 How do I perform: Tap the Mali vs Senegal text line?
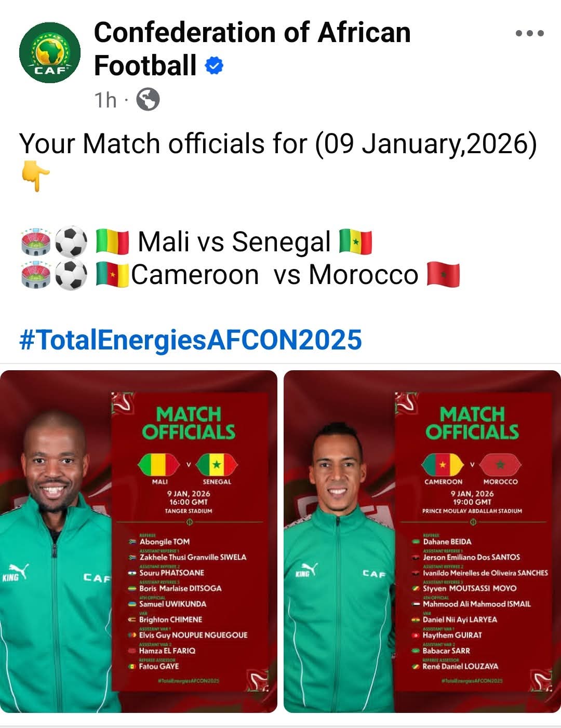click(234, 242)
